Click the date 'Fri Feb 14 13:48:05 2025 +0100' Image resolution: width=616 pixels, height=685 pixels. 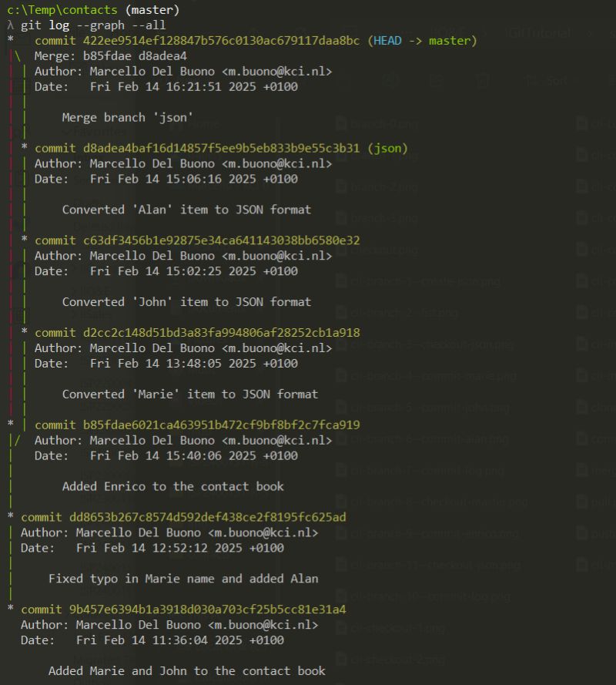click(194, 364)
